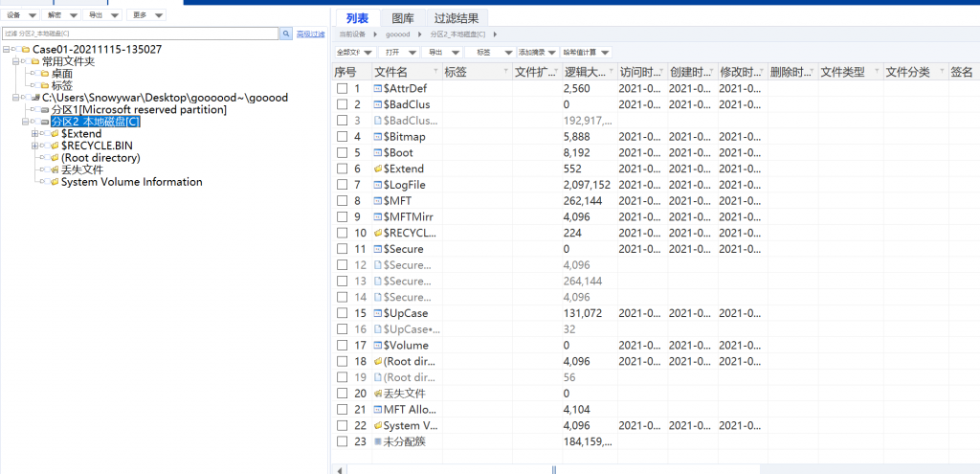Click the 丢失文件 folder icon in tree
980x474 pixels.
coord(55,169)
